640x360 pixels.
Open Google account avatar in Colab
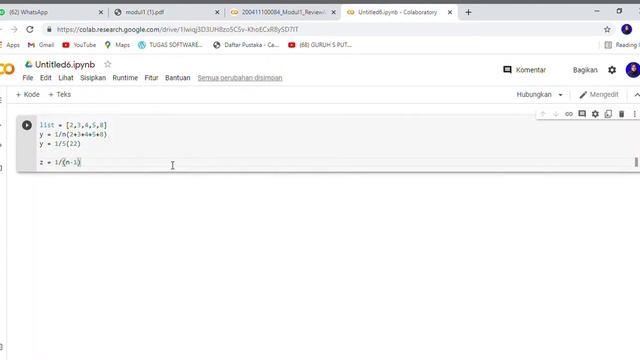point(633,70)
